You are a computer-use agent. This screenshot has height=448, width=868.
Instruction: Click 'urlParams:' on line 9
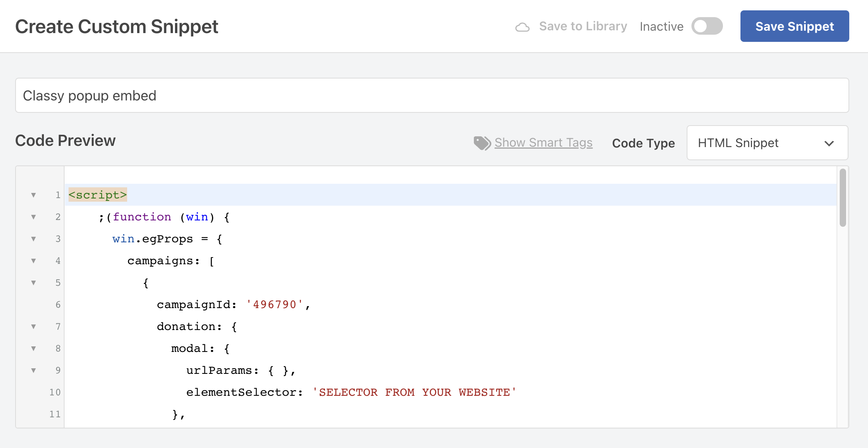(x=222, y=370)
